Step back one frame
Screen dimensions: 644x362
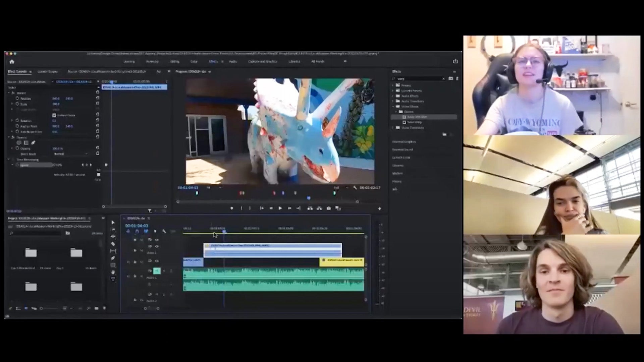click(x=271, y=208)
